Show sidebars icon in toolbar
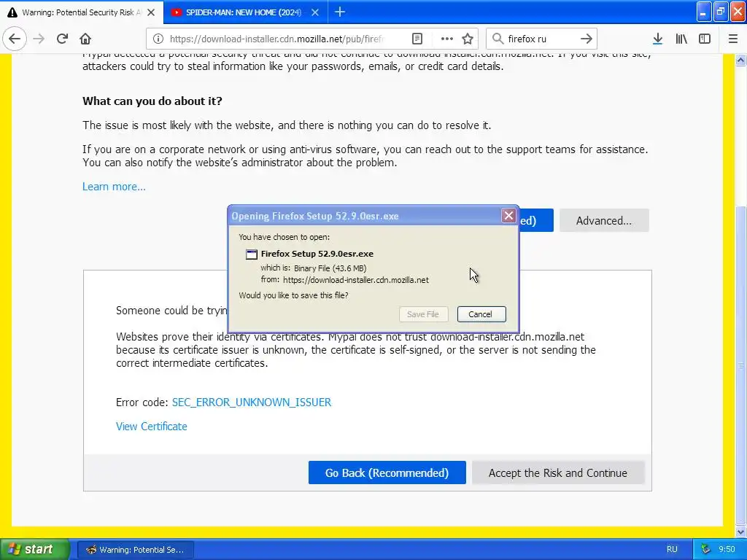The height and width of the screenshot is (560, 747). pyautogui.click(x=705, y=39)
